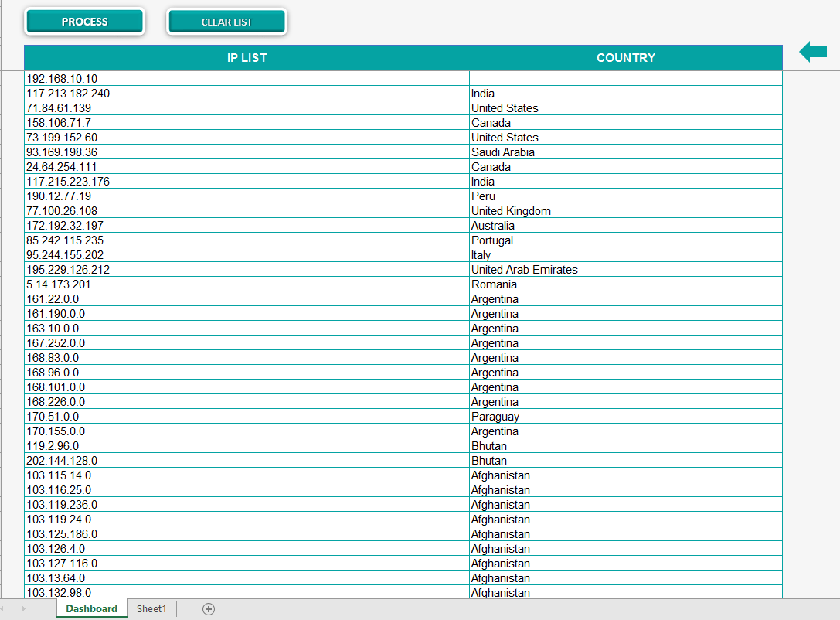This screenshot has height=620, width=840.
Task: Click the Italy country cell
Action: point(626,255)
